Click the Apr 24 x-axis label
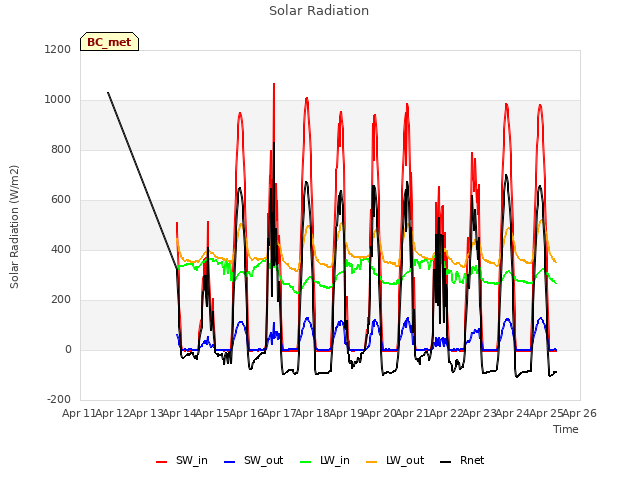Viewport: 640px width, 480px height. [x=512, y=413]
